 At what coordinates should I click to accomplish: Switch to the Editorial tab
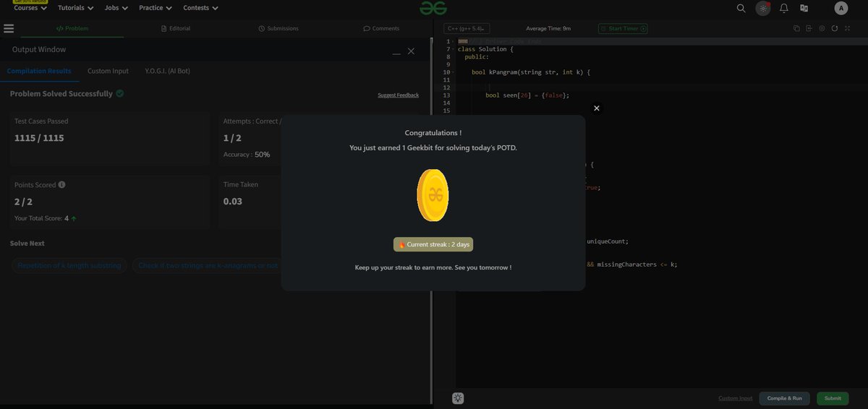176,28
